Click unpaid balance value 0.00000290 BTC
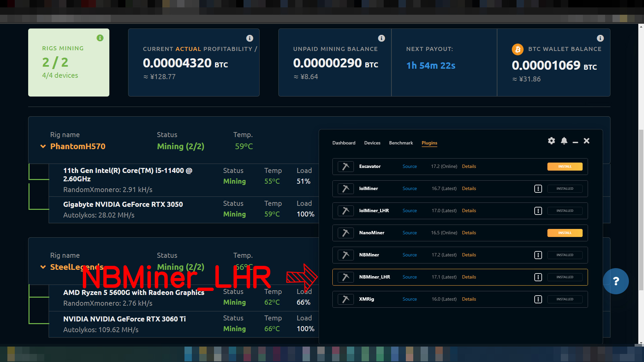Viewport: 644px width, 362px height. coord(335,63)
